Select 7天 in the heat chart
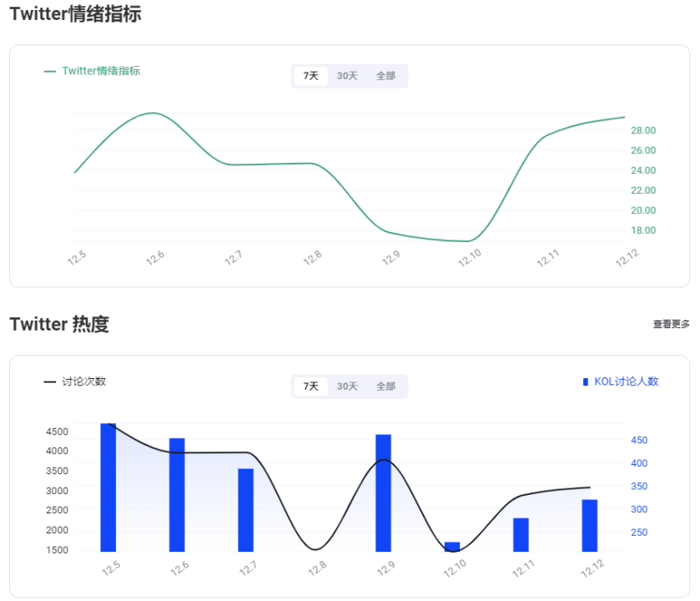Screen dimensions: 700x601 pyautogui.click(x=310, y=386)
